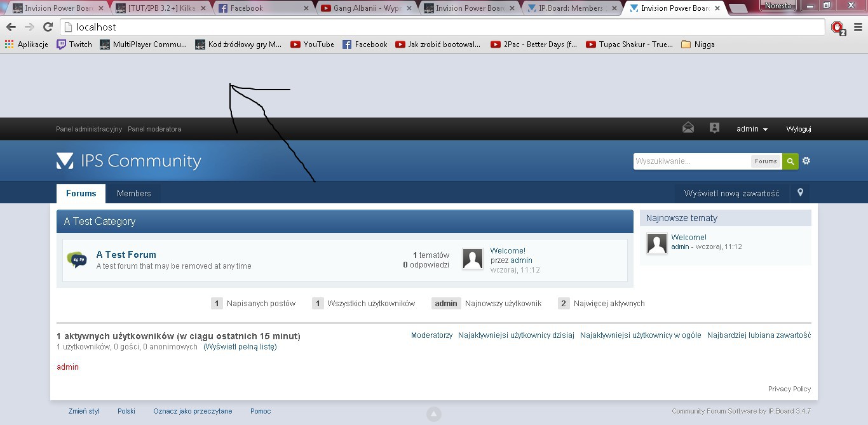Click the IPS Community logo

(x=128, y=161)
